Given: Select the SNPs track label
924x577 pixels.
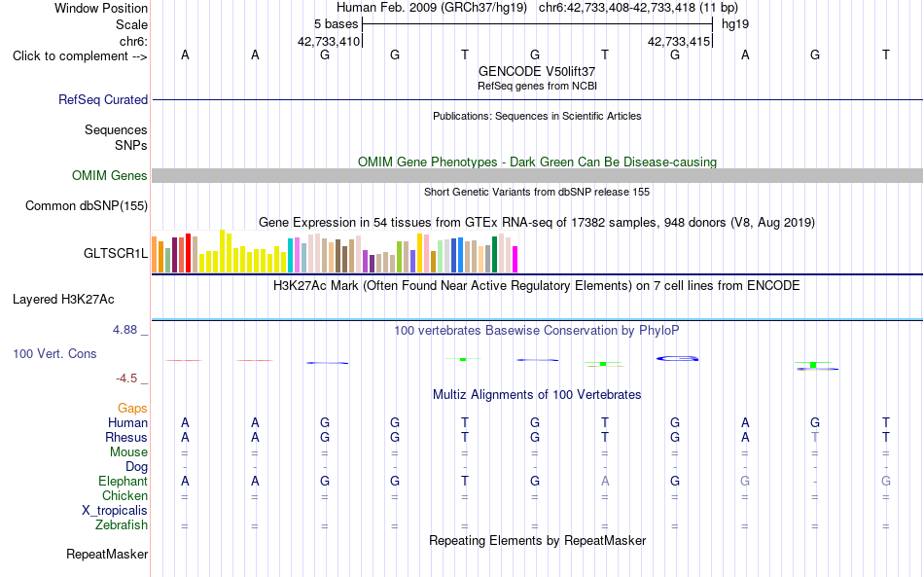Looking at the screenshot, I should point(131,145).
